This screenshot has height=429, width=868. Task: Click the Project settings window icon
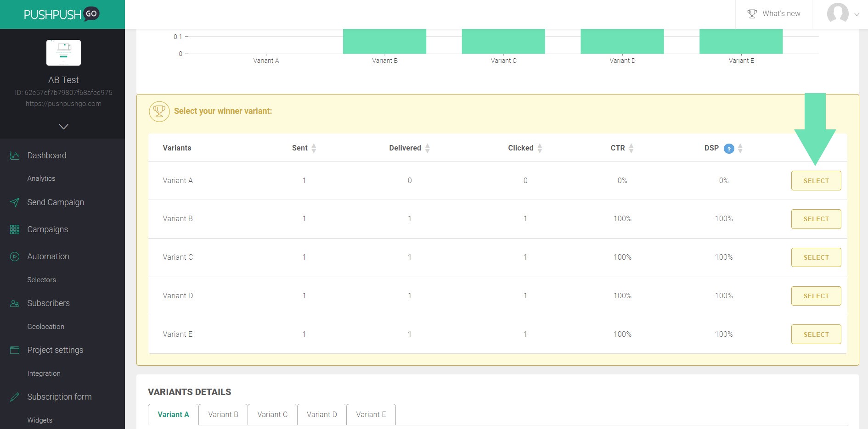(x=15, y=350)
